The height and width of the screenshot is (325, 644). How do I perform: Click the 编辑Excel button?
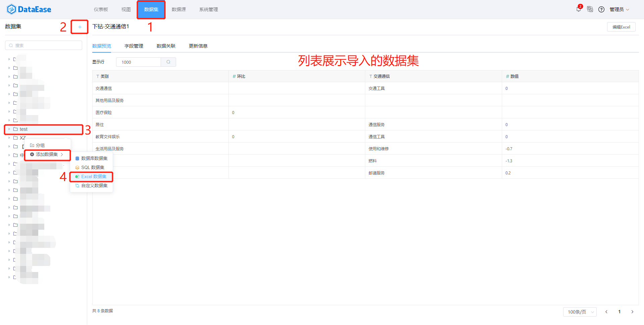click(621, 26)
